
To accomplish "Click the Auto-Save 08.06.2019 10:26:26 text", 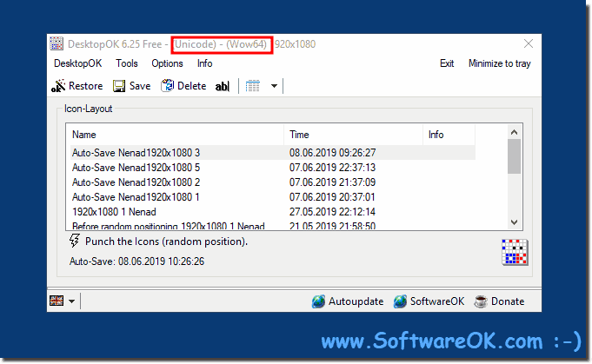I will pos(136,261).
